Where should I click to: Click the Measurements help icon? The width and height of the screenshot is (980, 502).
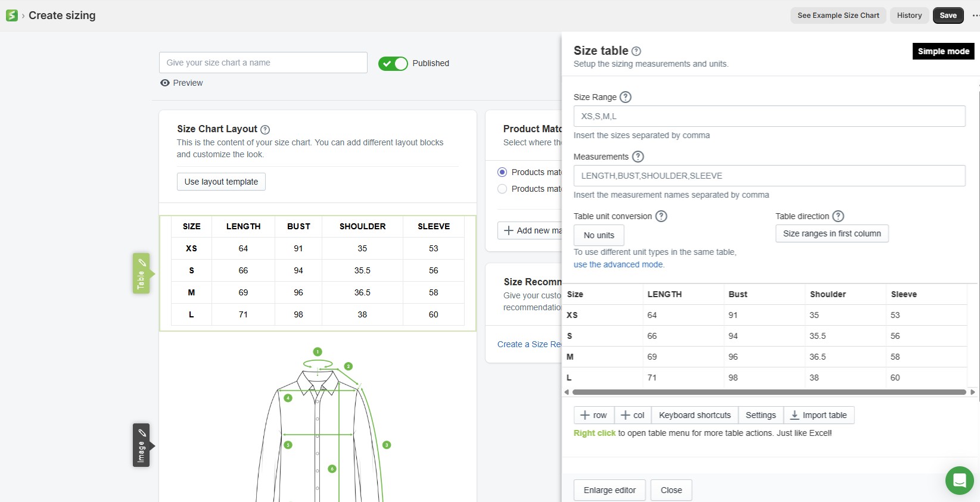637,157
